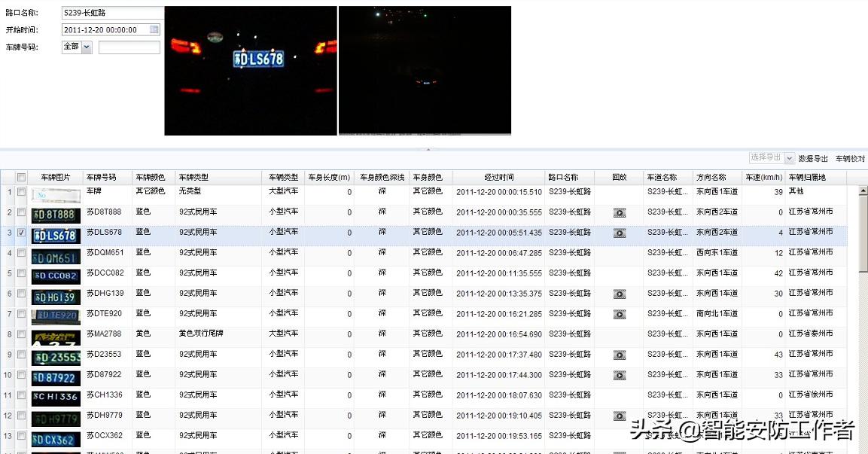Focus the plate number text field
Image resolution: width=868 pixels, height=454 pixels.
129,47
